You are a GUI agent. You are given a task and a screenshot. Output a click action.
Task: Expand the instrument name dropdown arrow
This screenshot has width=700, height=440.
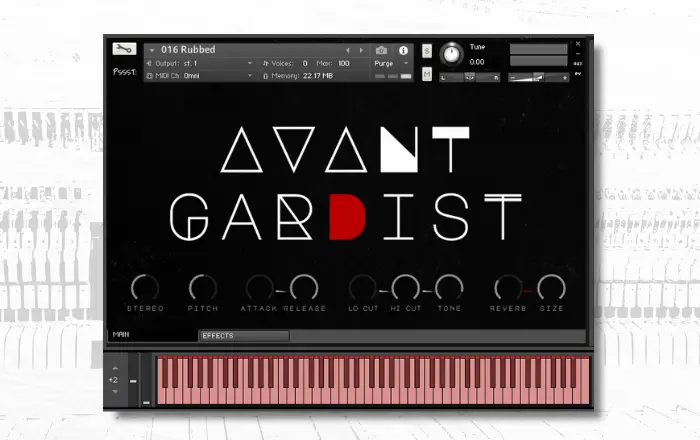click(152, 50)
